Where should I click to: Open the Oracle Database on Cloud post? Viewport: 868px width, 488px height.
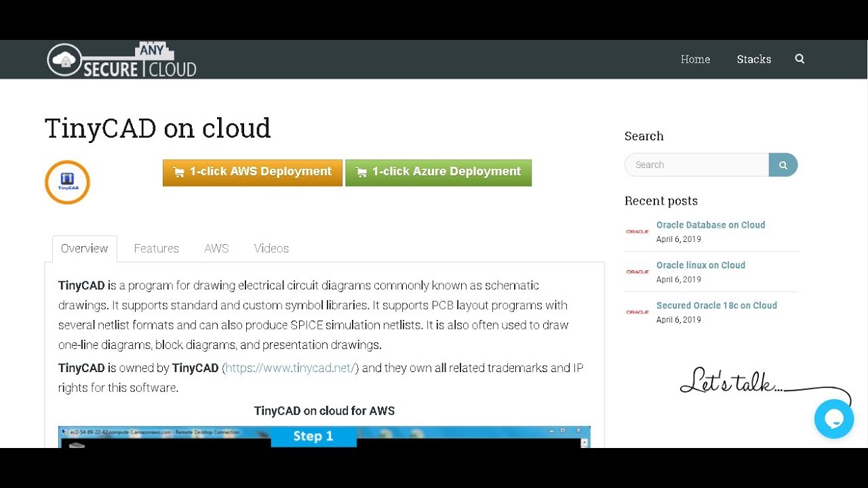(711, 225)
